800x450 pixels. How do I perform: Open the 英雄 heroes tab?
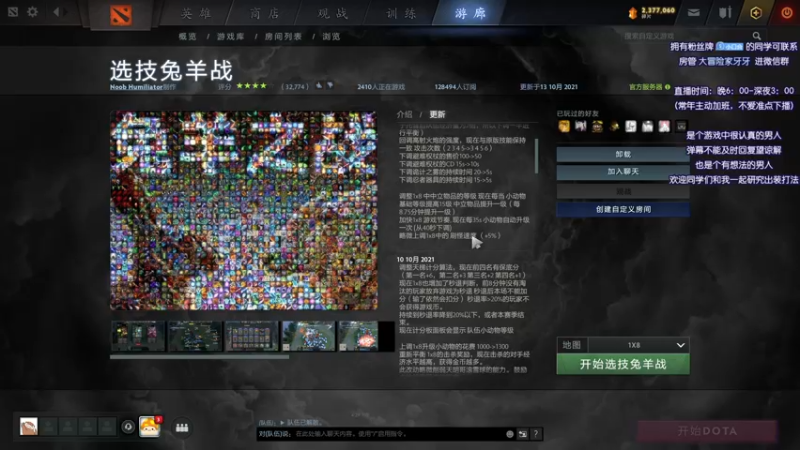tap(196, 13)
